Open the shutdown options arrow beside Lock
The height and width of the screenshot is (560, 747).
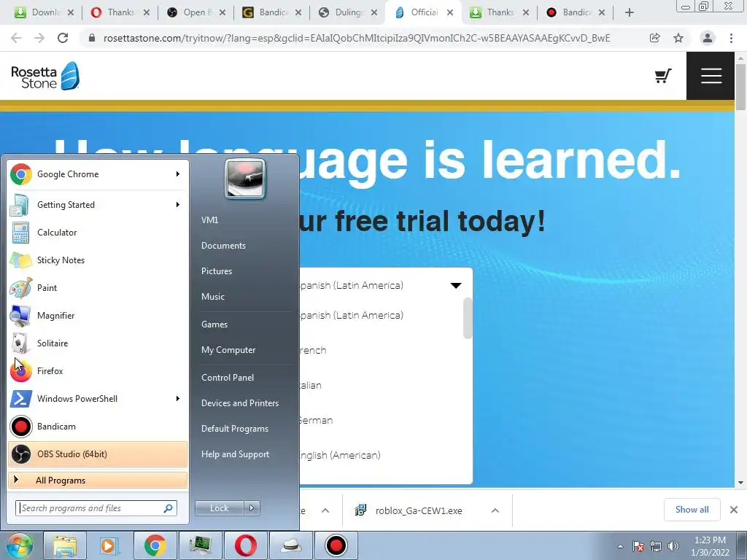coord(252,508)
